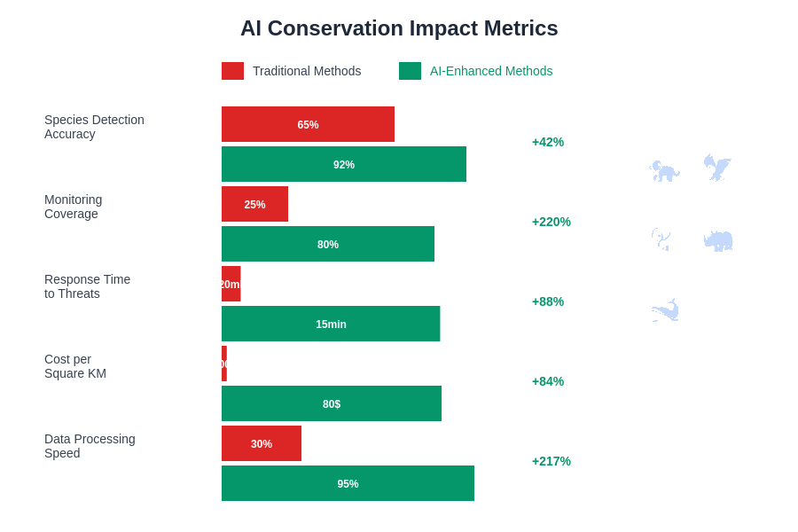Click the AI Conservation Impact Metrics title
798x532 pixels.
point(399,28)
